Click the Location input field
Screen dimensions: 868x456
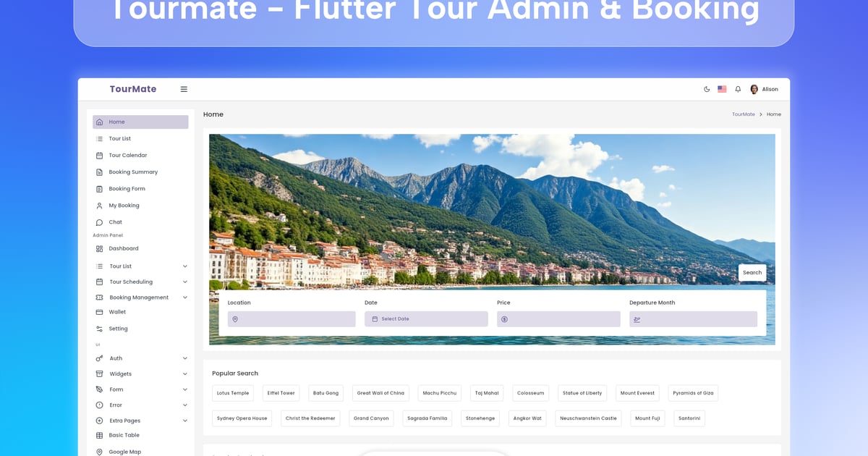click(292, 319)
